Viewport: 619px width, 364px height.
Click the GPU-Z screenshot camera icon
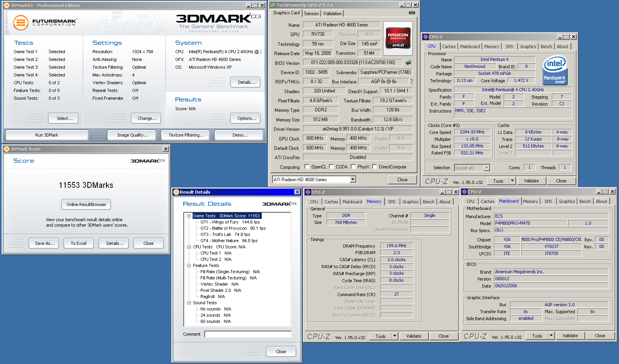(x=412, y=13)
